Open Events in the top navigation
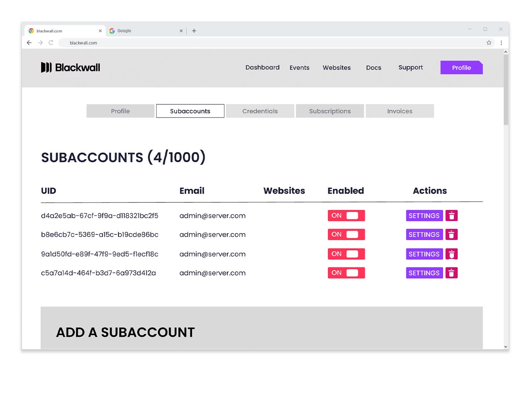 [300, 68]
